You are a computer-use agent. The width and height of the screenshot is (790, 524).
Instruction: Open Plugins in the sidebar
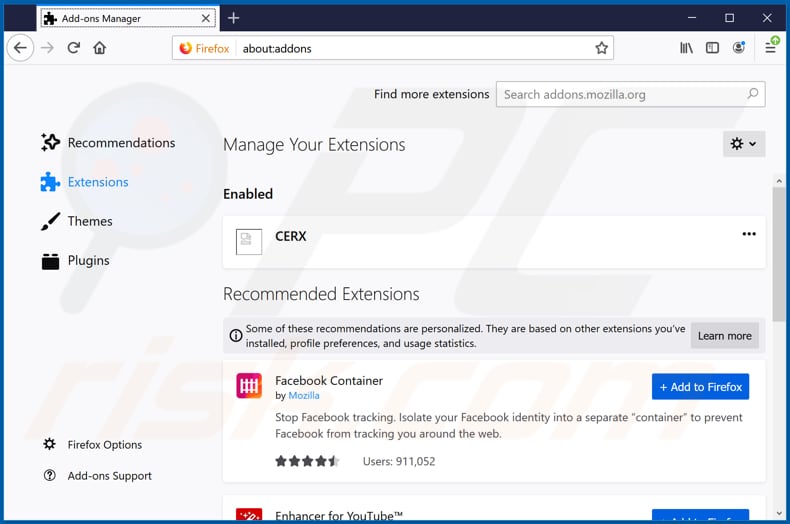[75, 260]
